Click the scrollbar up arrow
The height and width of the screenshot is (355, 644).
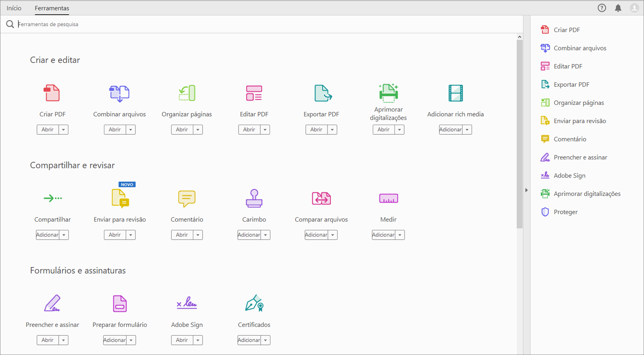click(x=519, y=37)
